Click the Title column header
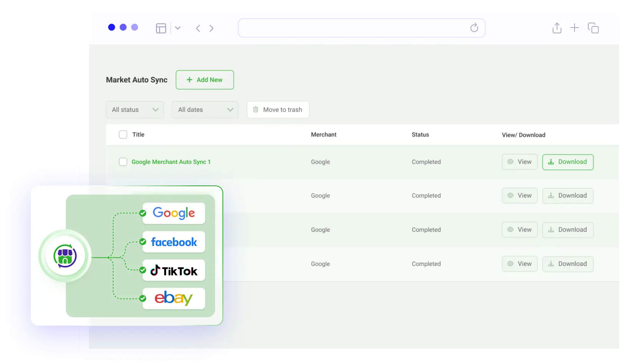Image resolution: width=629 pixels, height=364 pixels. click(x=138, y=134)
